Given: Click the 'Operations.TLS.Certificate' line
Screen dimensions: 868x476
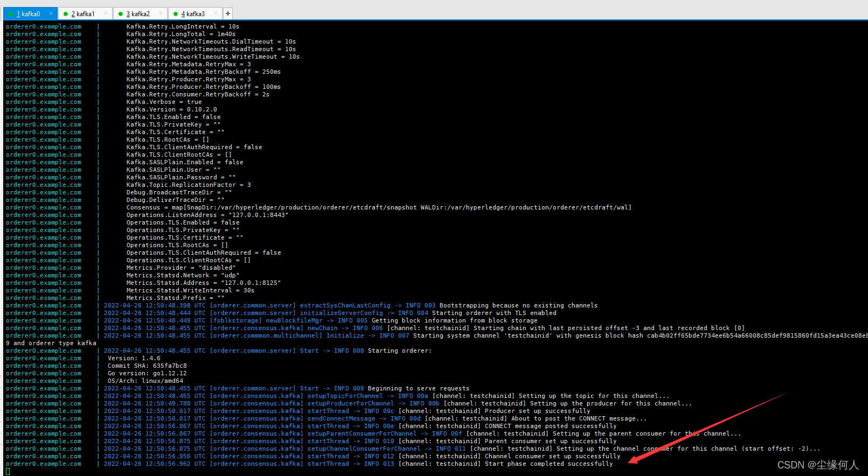Looking at the screenshot, I should (185, 237).
